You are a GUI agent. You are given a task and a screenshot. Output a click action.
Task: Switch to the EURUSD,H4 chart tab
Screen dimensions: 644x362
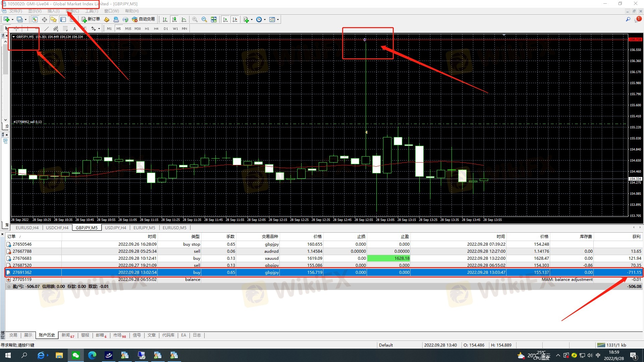tap(27, 228)
